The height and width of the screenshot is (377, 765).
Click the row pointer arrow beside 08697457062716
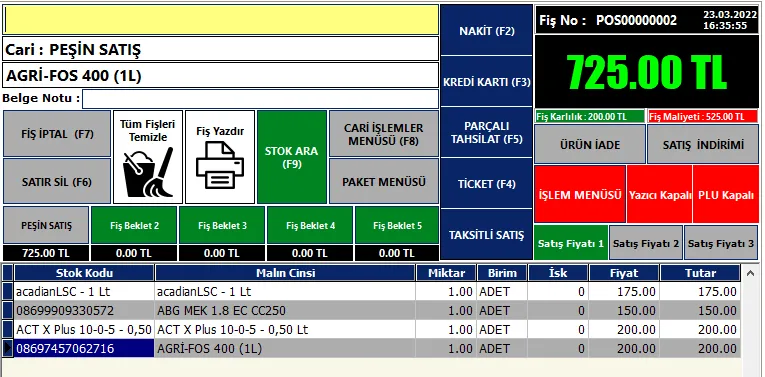coord(8,348)
